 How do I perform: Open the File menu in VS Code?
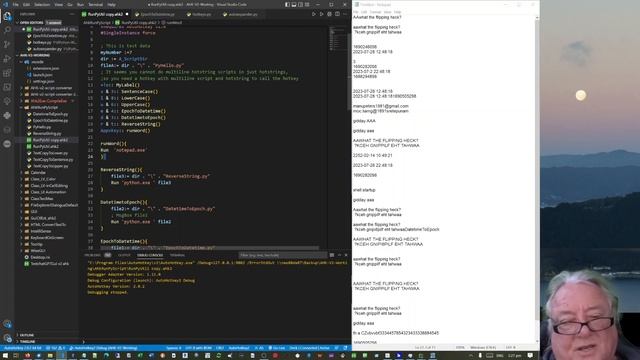pos(16,4)
